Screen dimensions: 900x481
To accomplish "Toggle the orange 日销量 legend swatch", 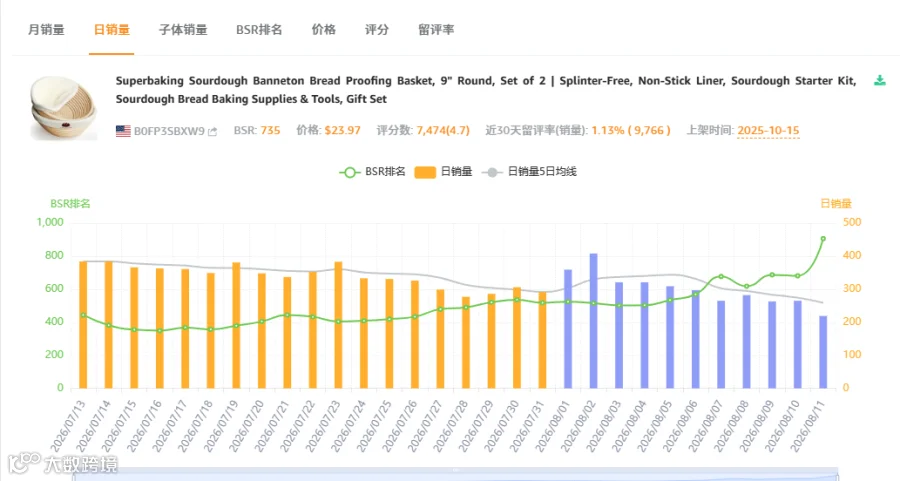I will 425,172.
